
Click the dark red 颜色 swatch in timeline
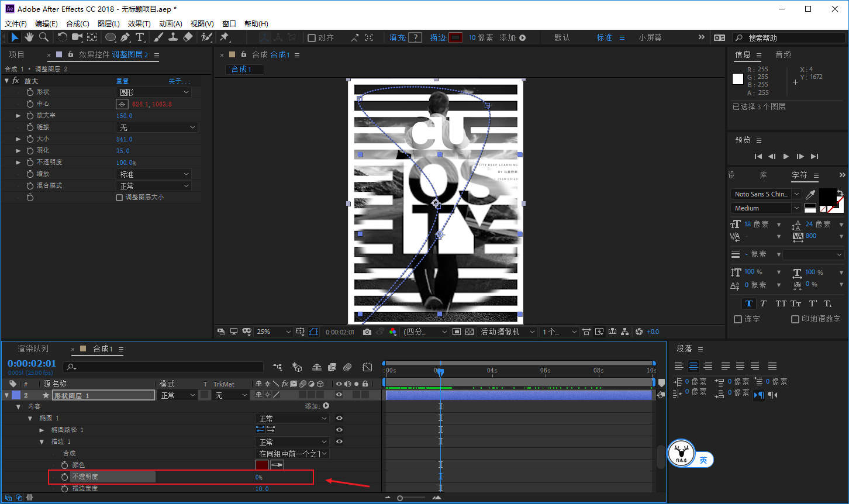[262, 465]
